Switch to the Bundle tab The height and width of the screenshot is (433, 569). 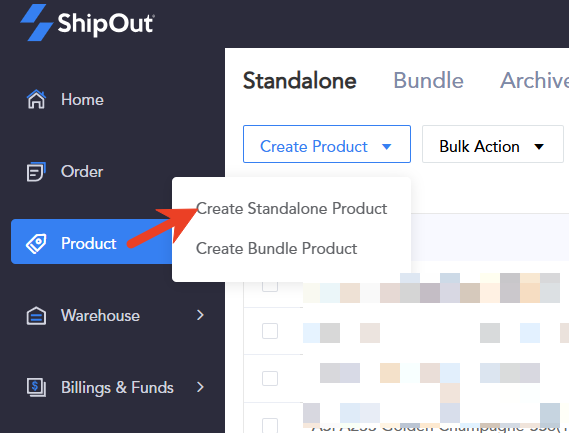coord(429,80)
